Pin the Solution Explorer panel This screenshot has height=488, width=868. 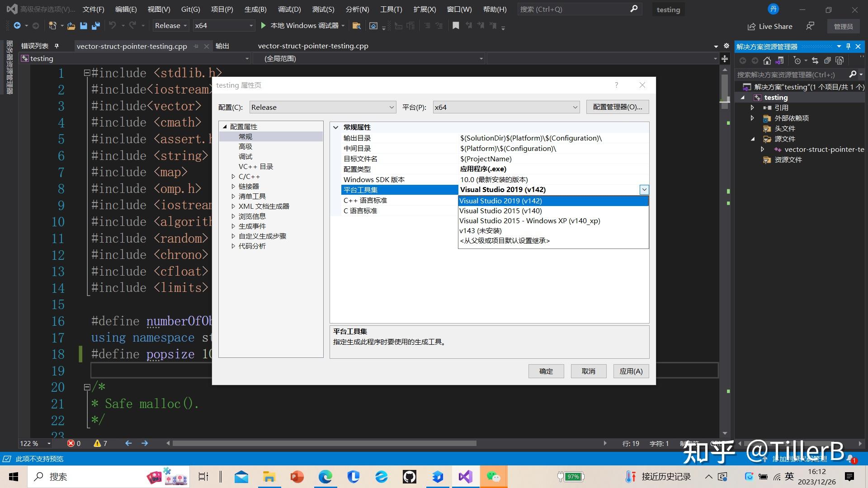849,47
